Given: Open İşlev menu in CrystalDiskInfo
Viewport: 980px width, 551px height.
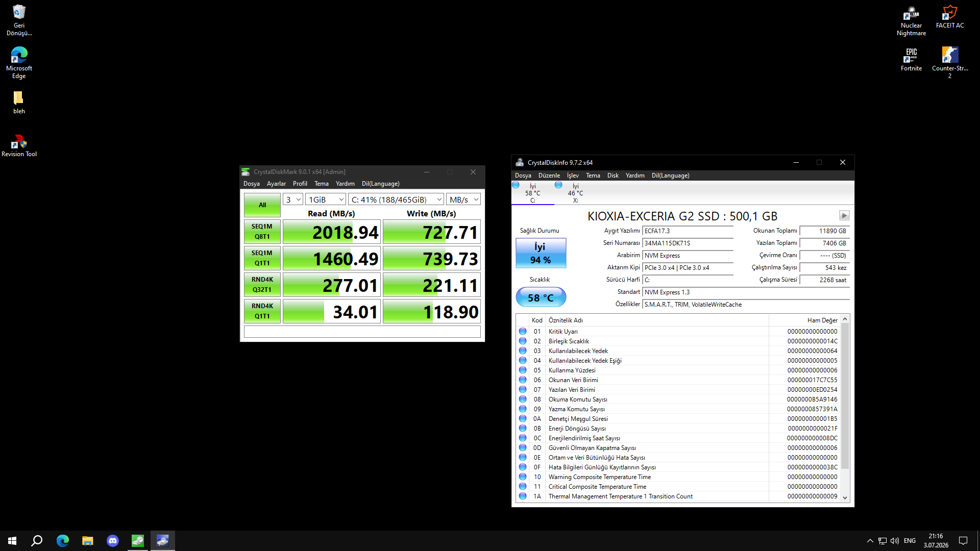Looking at the screenshot, I should pyautogui.click(x=573, y=176).
